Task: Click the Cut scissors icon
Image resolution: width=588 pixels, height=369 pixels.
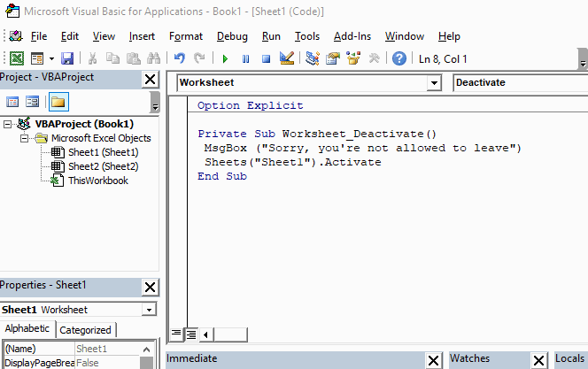Action: click(x=92, y=58)
